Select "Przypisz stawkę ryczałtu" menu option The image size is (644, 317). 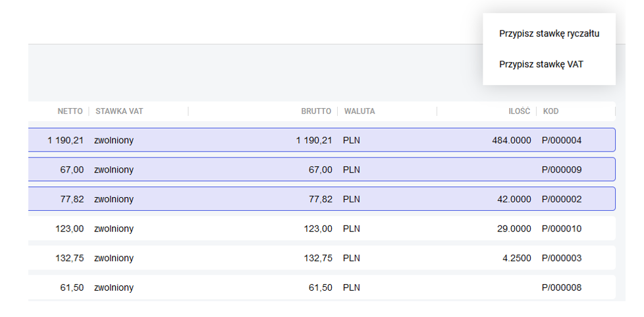click(x=549, y=34)
